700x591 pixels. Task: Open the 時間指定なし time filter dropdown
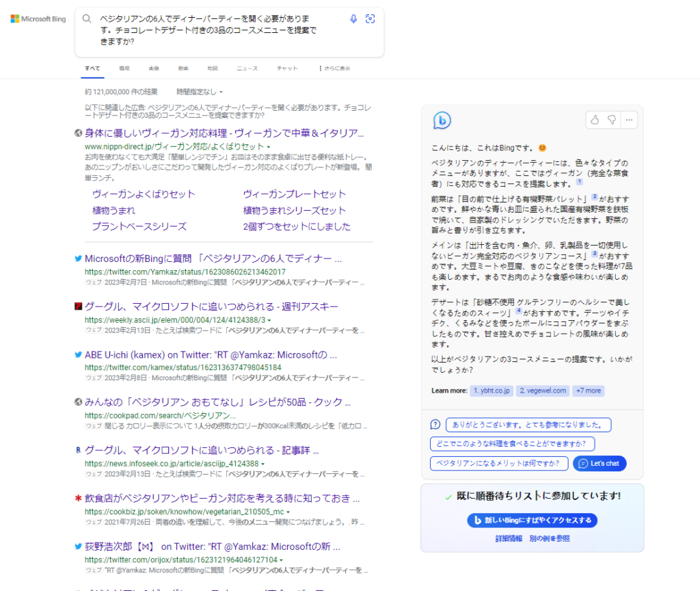(199, 92)
